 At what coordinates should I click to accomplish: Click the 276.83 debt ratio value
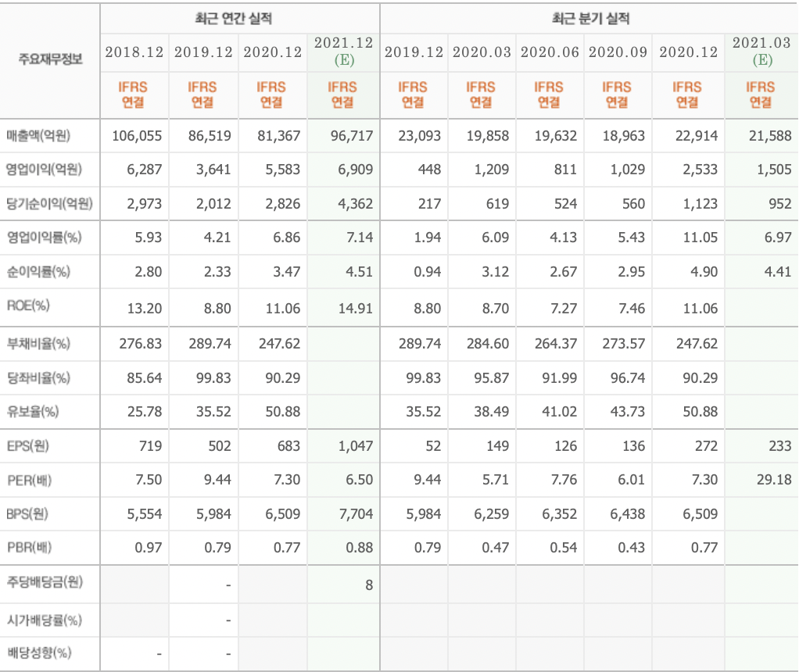click(141, 344)
